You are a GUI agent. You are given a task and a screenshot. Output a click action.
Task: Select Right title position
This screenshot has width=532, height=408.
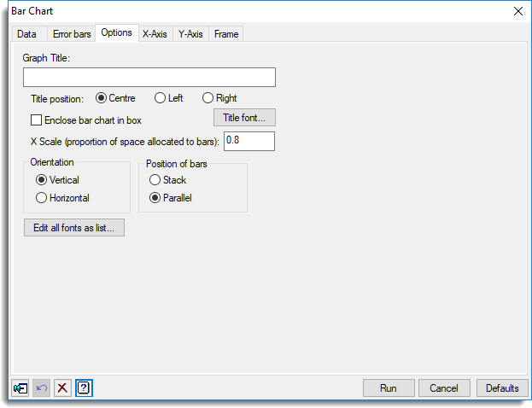208,98
